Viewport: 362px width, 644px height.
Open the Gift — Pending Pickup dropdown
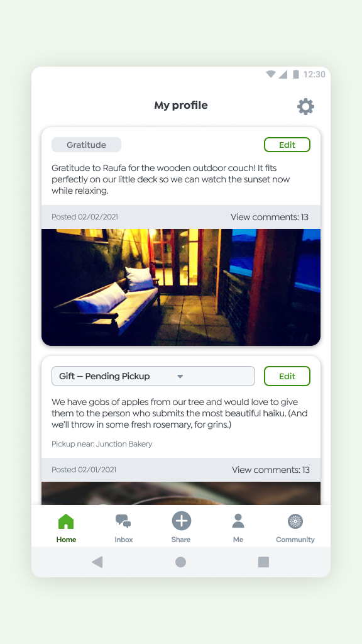point(153,376)
